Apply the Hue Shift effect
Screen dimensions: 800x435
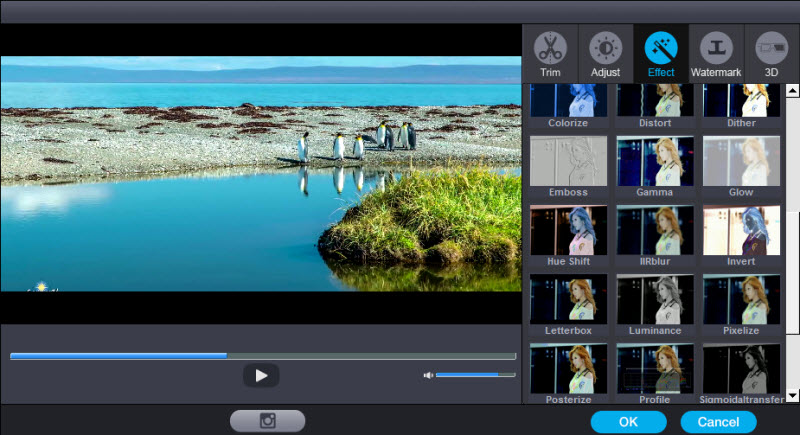tap(568, 230)
